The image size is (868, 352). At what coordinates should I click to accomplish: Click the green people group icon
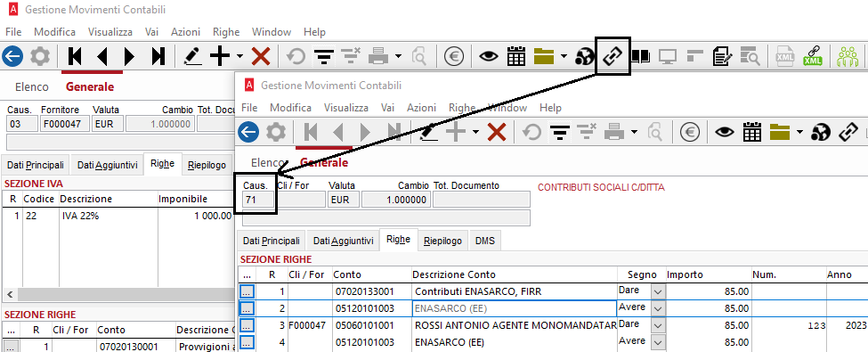847,56
